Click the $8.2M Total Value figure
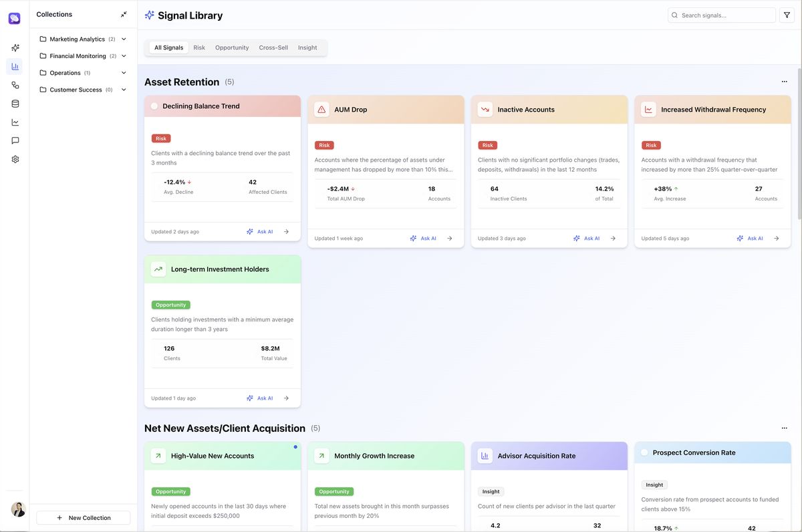The image size is (802, 532). click(x=271, y=348)
